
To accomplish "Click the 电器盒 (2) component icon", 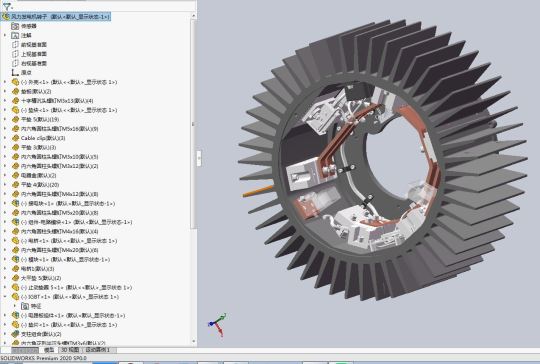I will pos(15,175).
